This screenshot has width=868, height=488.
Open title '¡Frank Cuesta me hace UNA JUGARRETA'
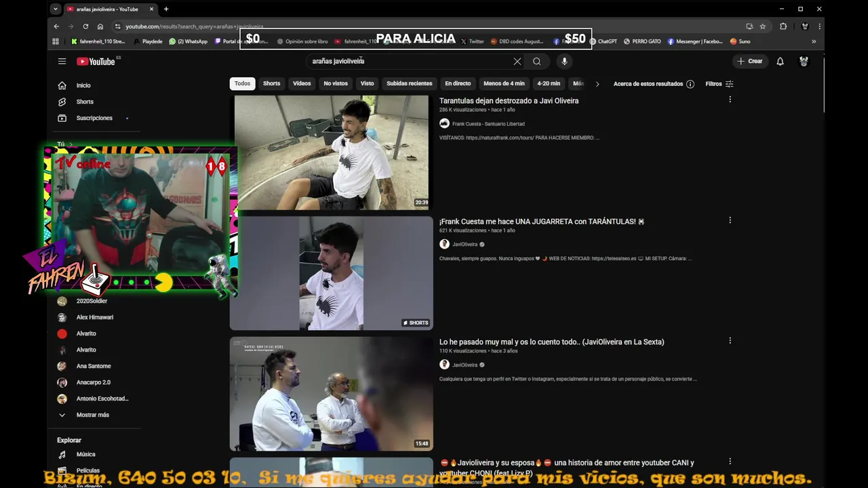click(x=541, y=222)
